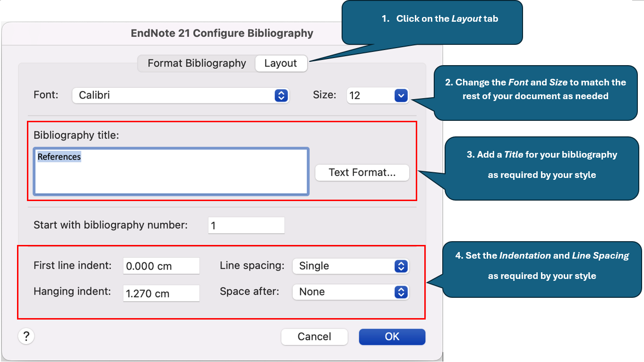The image size is (644, 362).
Task: Click the Font selector chevron icon
Action: (282, 95)
